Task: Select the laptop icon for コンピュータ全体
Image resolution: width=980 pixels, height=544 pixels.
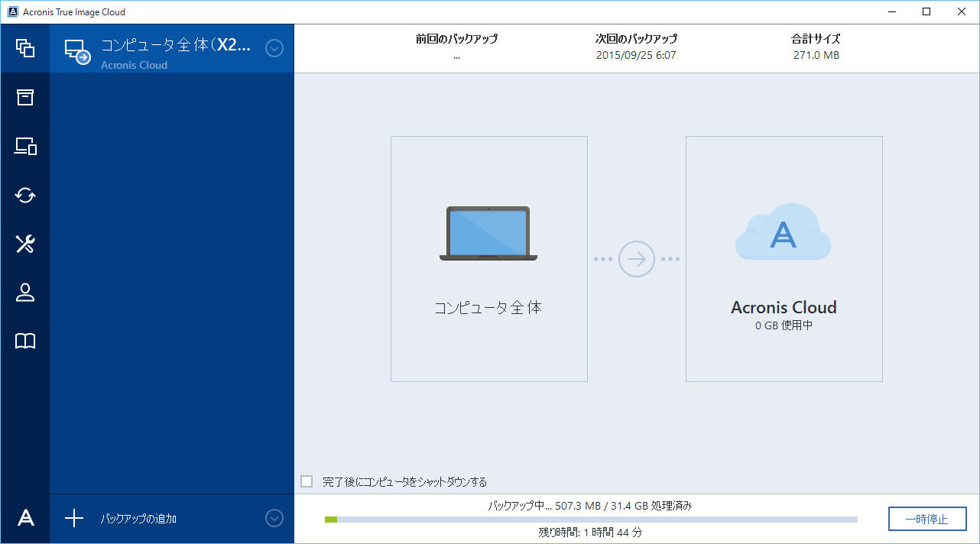Action: [x=488, y=233]
